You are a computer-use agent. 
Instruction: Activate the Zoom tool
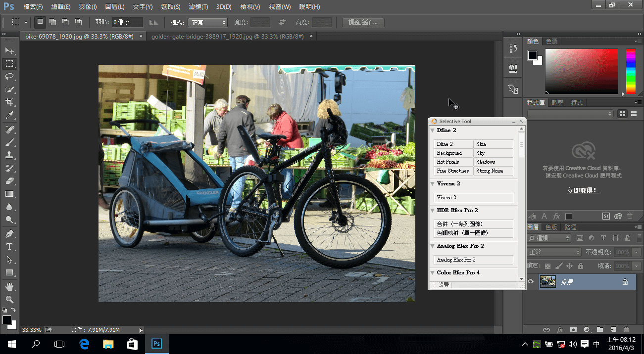(x=10, y=298)
